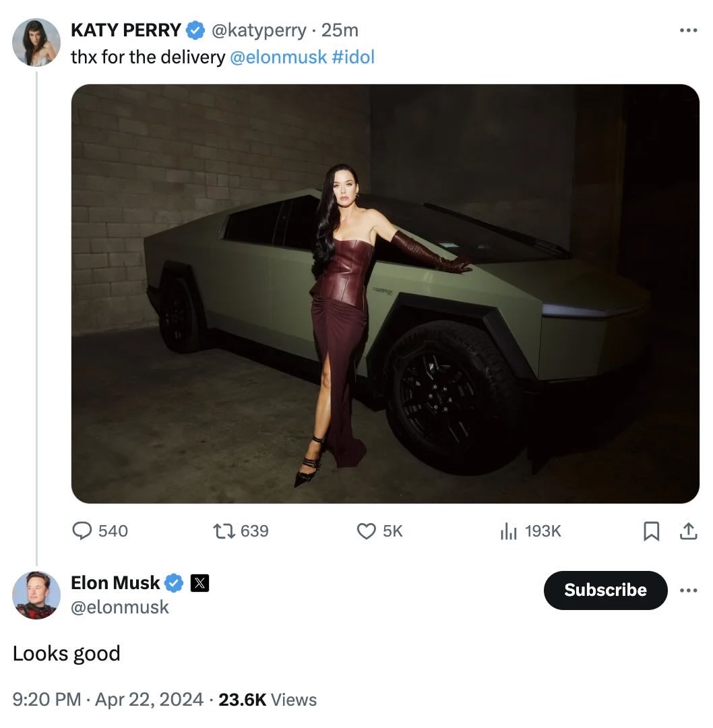The height and width of the screenshot is (728, 713).
Task: Bookmark the Katy Perry tweet
Action: tap(651, 532)
